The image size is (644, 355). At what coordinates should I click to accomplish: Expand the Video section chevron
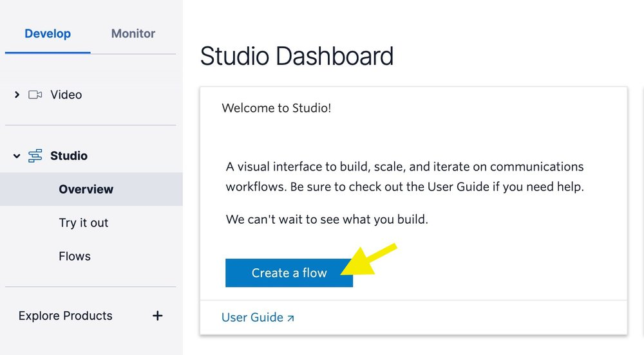pos(17,95)
